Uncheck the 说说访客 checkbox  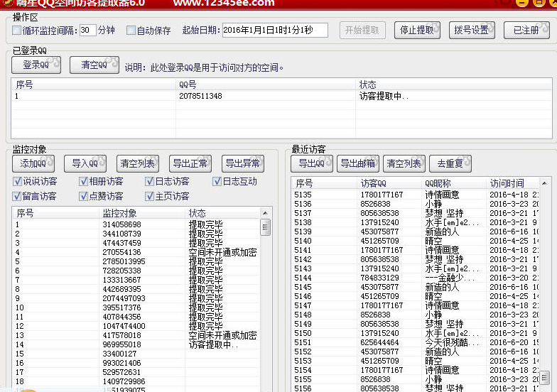(17, 182)
